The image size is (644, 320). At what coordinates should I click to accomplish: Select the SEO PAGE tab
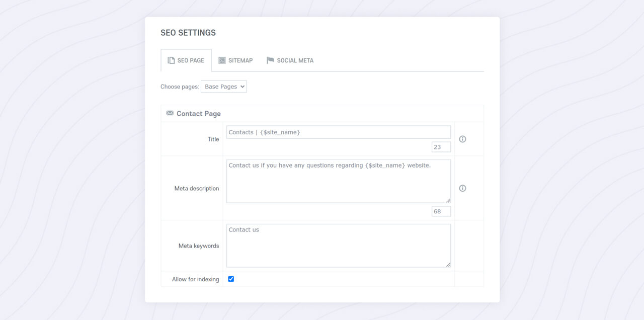pos(186,60)
